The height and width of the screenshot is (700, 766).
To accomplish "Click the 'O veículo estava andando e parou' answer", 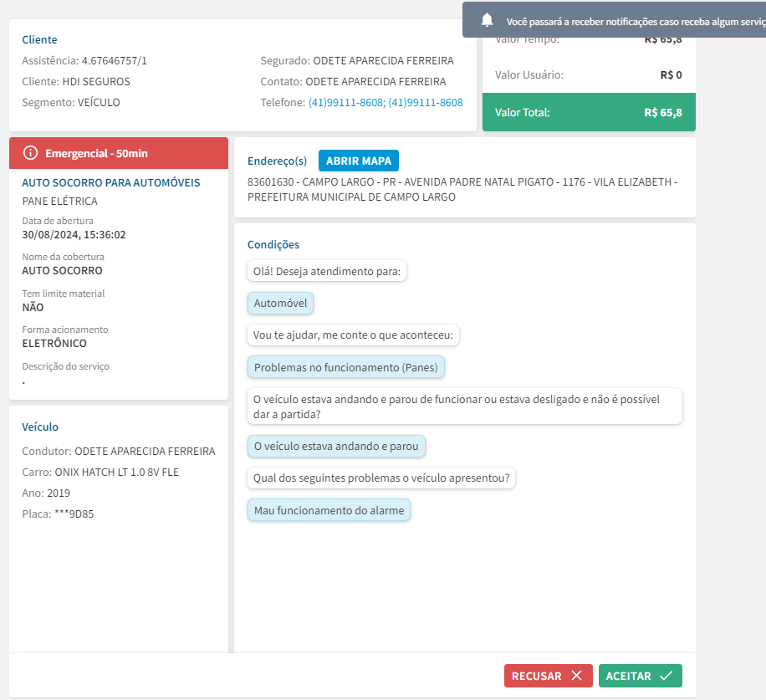I will [x=336, y=447].
